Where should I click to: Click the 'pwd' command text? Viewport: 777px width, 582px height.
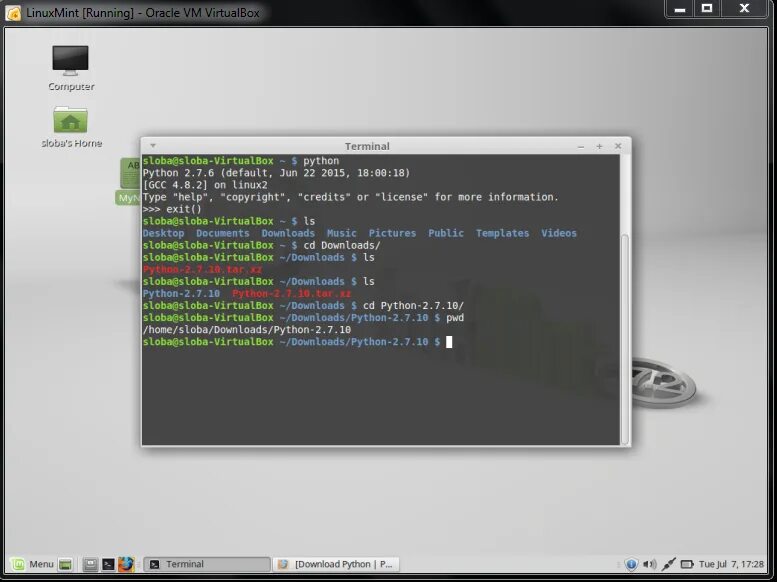[x=455, y=318]
